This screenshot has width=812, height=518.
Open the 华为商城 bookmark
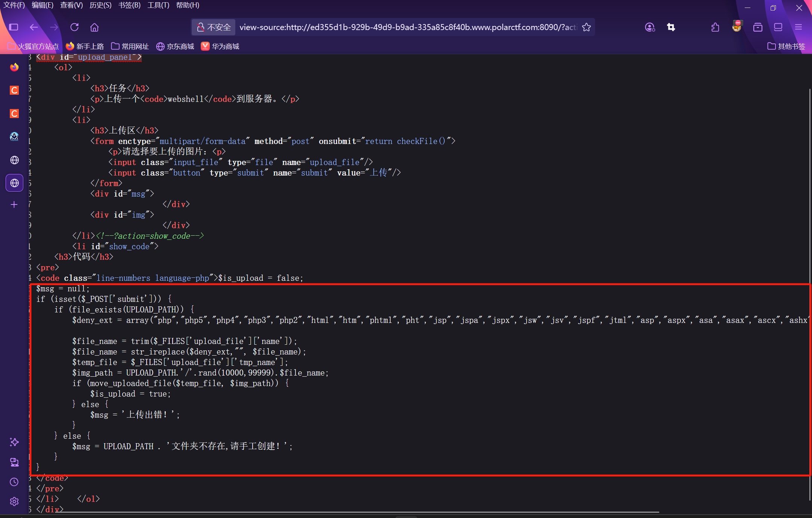pos(221,46)
